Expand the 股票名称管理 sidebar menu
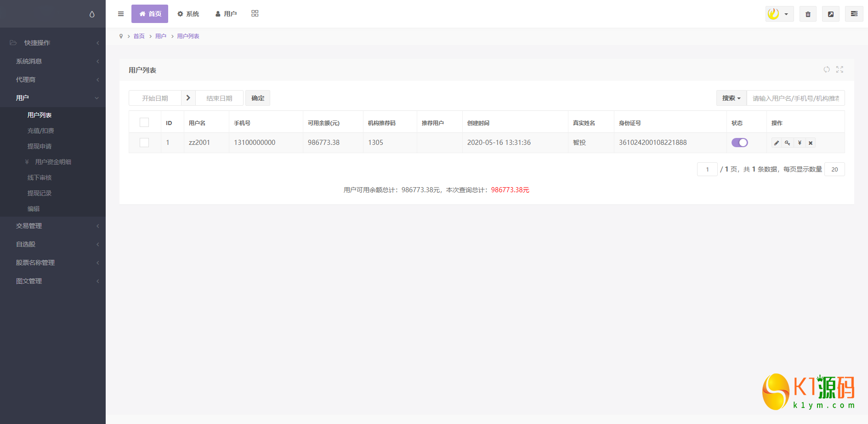The image size is (868, 424). tap(53, 263)
